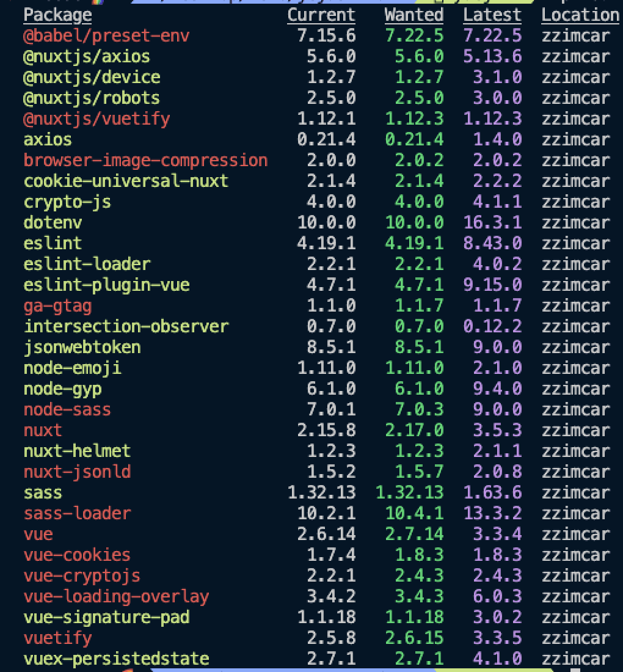Click nuxt wanted version 2.17.0
Image resolution: width=623 pixels, height=672 pixels.
(x=414, y=430)
